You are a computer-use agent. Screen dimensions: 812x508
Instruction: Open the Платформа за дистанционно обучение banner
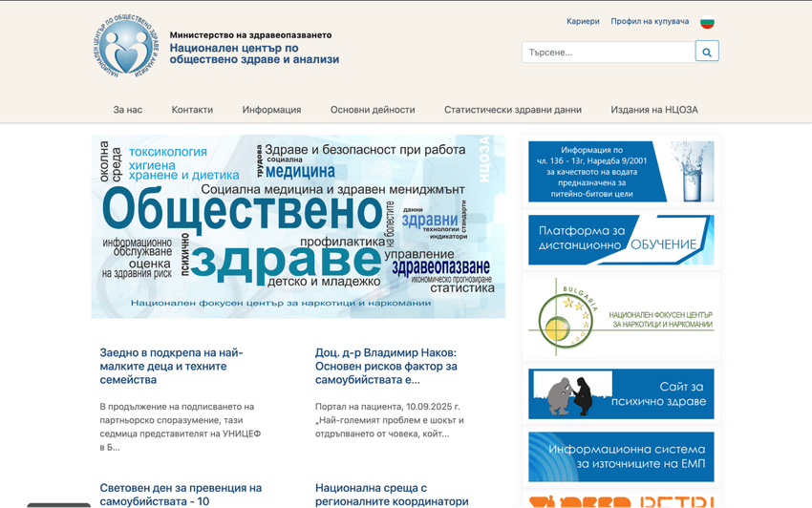tap(621, 239)
